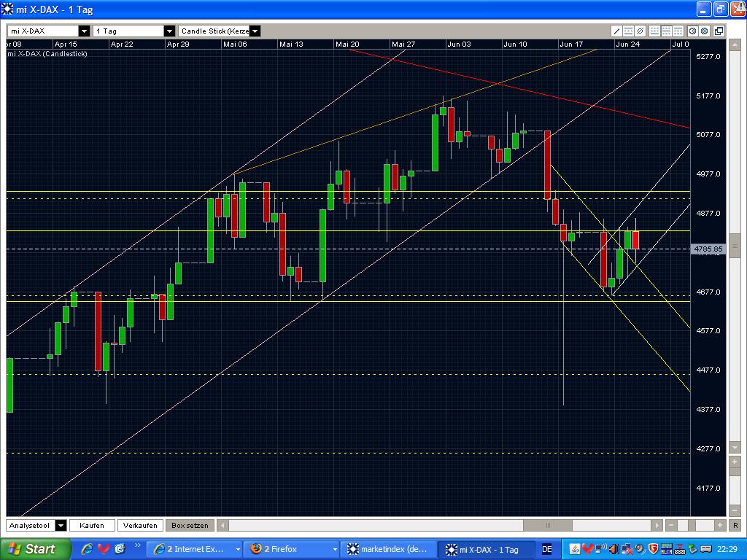This screenshot has height=560, width=747.
Task: Launch Internet Explorer from quick launch
Action: tap(87, 549)
